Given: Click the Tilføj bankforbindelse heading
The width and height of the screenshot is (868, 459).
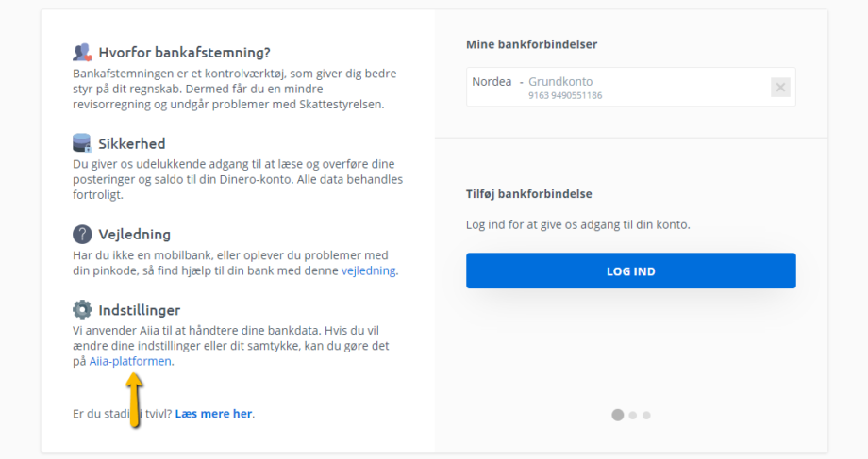Looking at the screenshot, I should (x=528, y=193).
